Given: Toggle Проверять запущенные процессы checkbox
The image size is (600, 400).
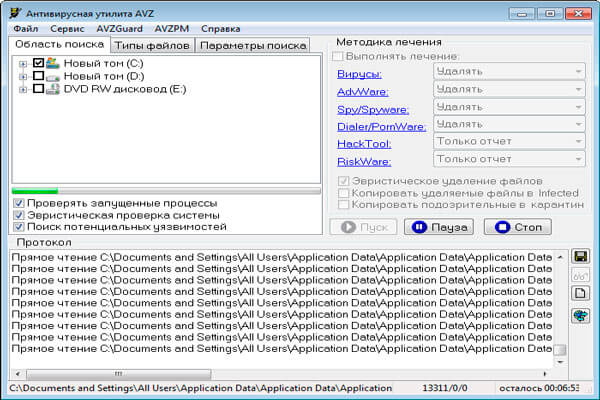Looking at the screenshot, I should coord(19,203).
